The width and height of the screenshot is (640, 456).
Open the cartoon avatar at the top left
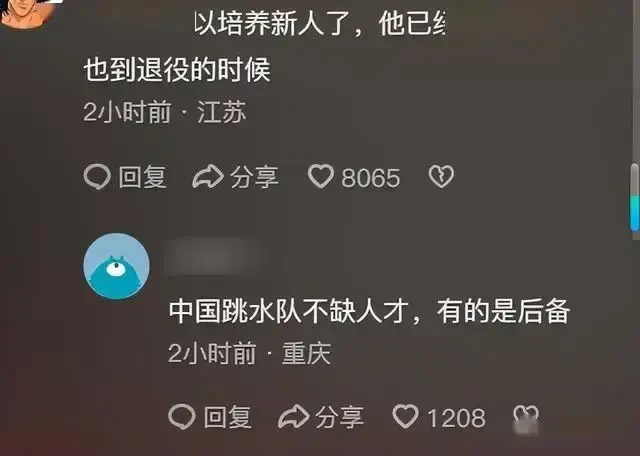click(27, 13)
